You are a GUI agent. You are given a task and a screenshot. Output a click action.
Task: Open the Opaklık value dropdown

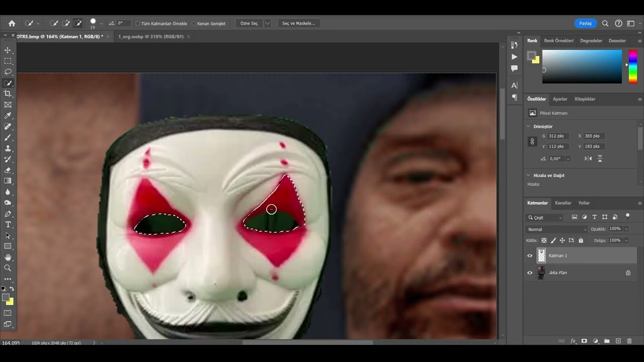click(626, 229)
